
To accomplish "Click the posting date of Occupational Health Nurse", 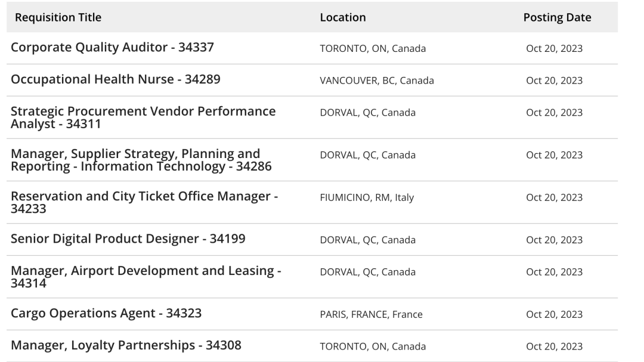I will [554, 81].
